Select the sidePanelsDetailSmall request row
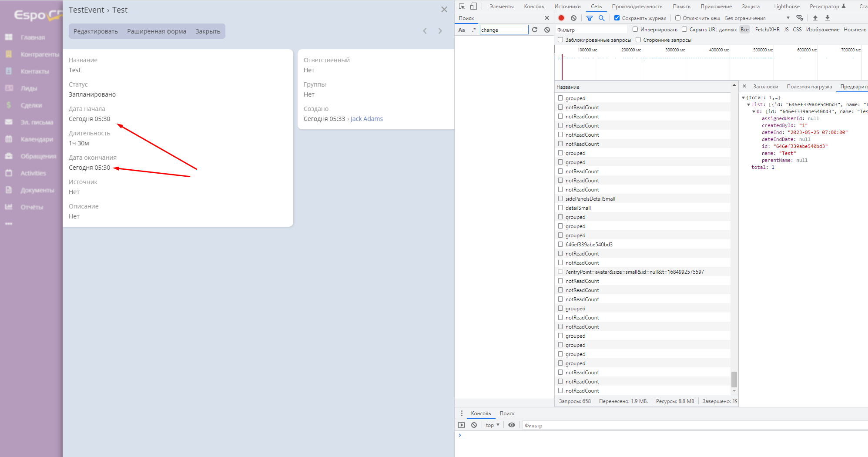Image resolution: width=868 pixels, height=457 pixels. 590,199
